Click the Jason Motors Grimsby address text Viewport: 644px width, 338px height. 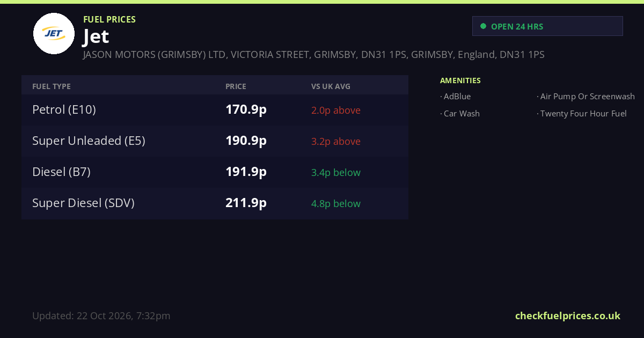click(x=314, y=55)
